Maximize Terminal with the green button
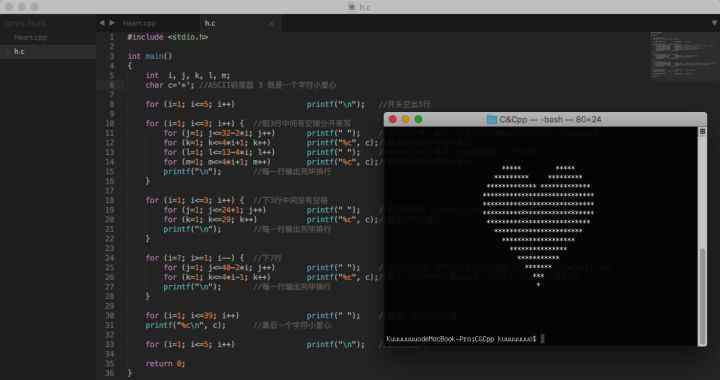The width and height of the screenshot is (720, 380). click(418, 119)
